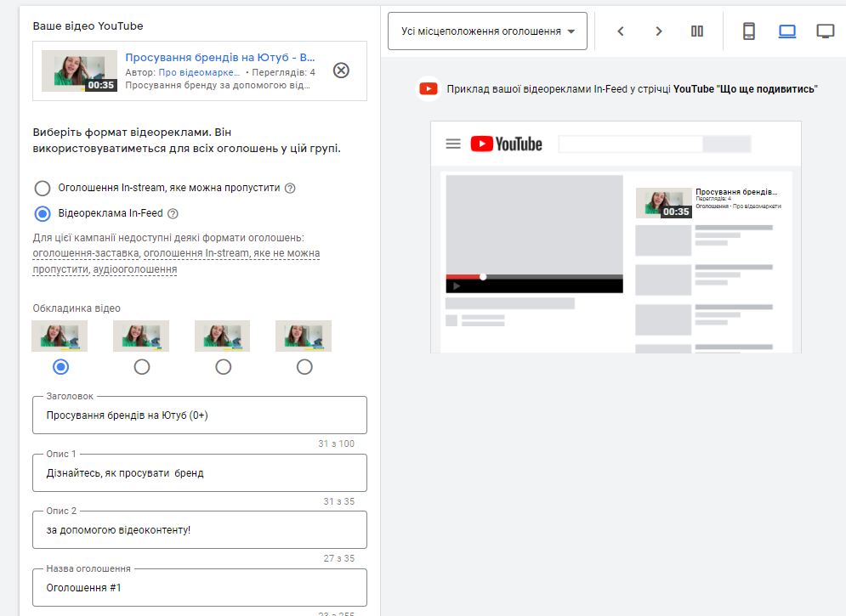This screenshot has height=616, width=846.
Task: Click the 'Заголовок' headline input field
Action: point(200,415)
